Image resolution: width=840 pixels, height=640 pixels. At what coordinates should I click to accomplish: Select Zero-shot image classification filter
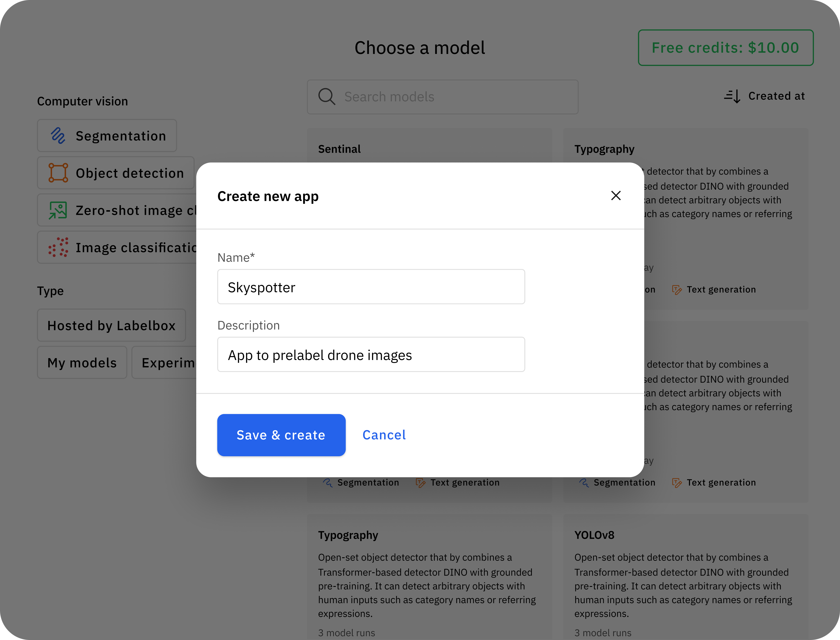[x=117, y=210]
